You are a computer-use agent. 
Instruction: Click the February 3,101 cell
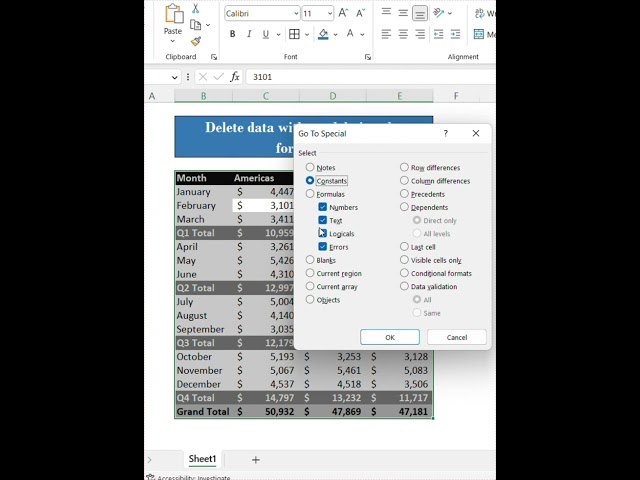[263, 205]
